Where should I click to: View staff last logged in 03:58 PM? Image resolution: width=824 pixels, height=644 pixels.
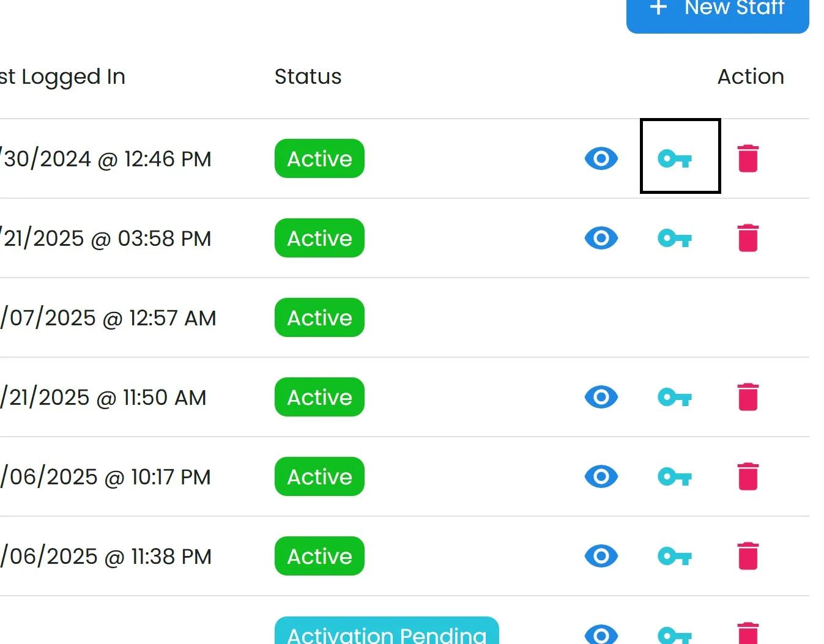pos(601,238)
